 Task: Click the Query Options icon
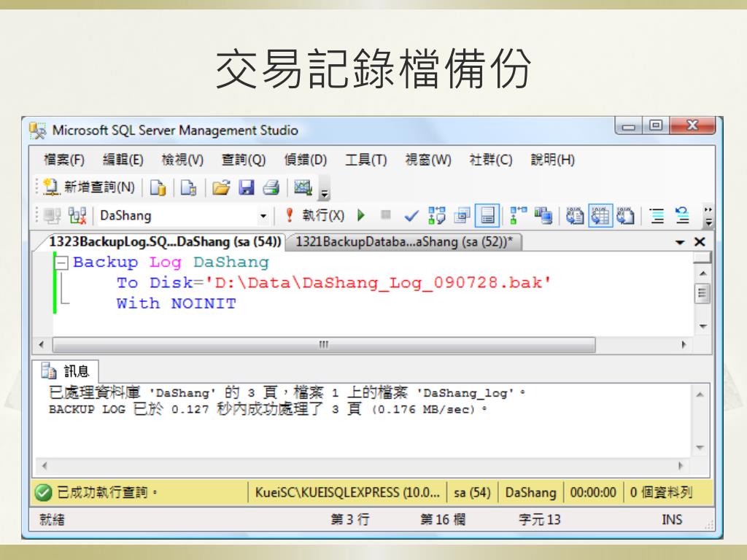462,216
